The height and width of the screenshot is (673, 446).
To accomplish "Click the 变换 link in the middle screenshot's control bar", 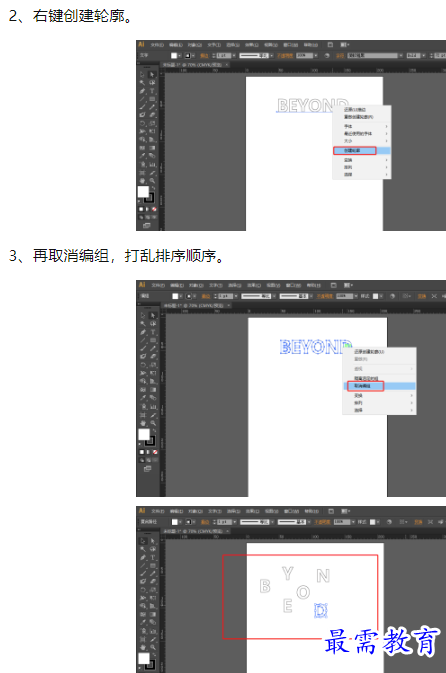I will pyautogui.click(x=422, y=296).
